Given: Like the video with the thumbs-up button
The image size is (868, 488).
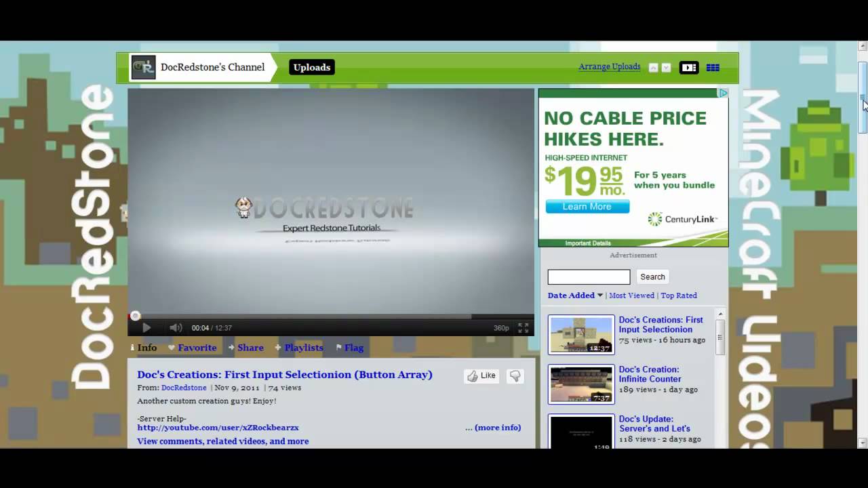Looking at the screenshot, I should pyautogui.click(x=481, y=376).
